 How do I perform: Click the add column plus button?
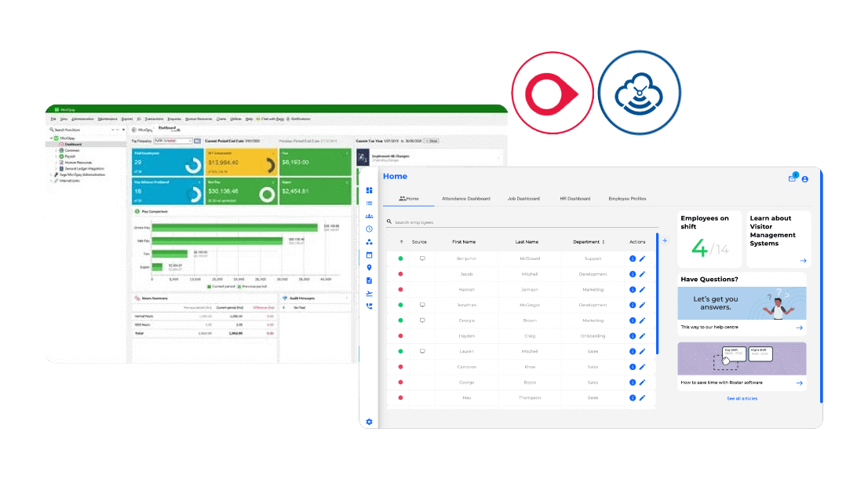(x=665, y=240)
